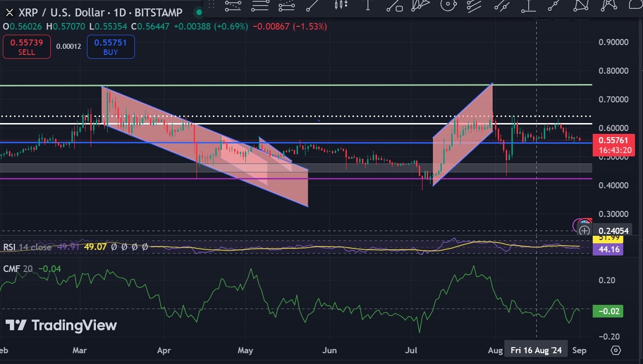Image resolution: width=643 pixels, height=364 pixels.
Task: Select the rising red parallel channel drawing
Action: click(463, 136)
